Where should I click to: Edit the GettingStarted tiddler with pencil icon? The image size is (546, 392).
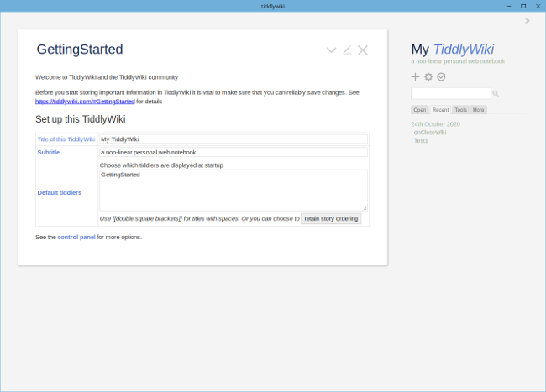347,50
